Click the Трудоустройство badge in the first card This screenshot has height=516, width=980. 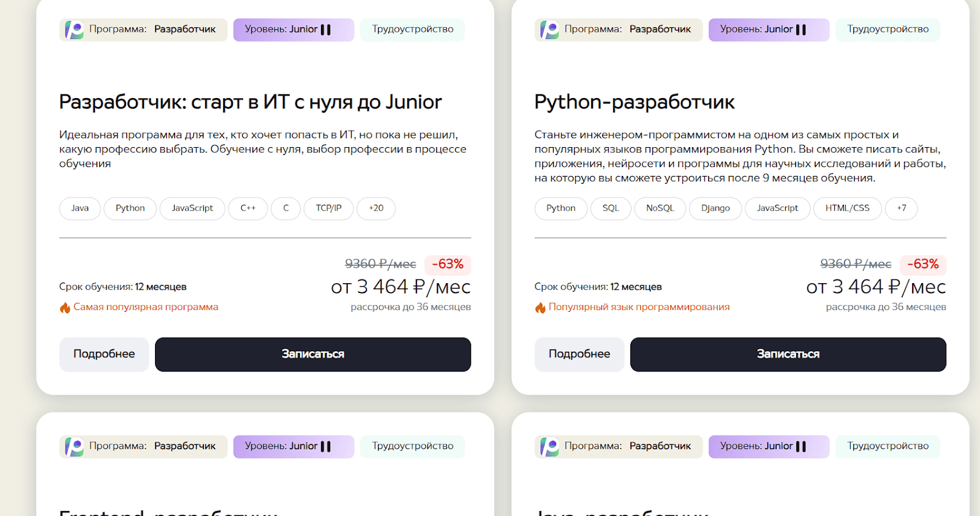click(412, 29)
